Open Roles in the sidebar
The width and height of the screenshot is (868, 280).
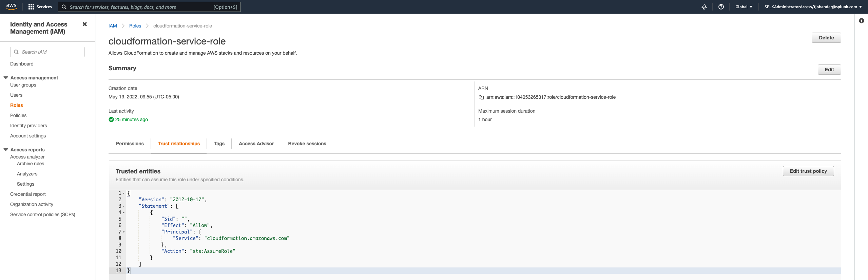(x=17, y=105)
